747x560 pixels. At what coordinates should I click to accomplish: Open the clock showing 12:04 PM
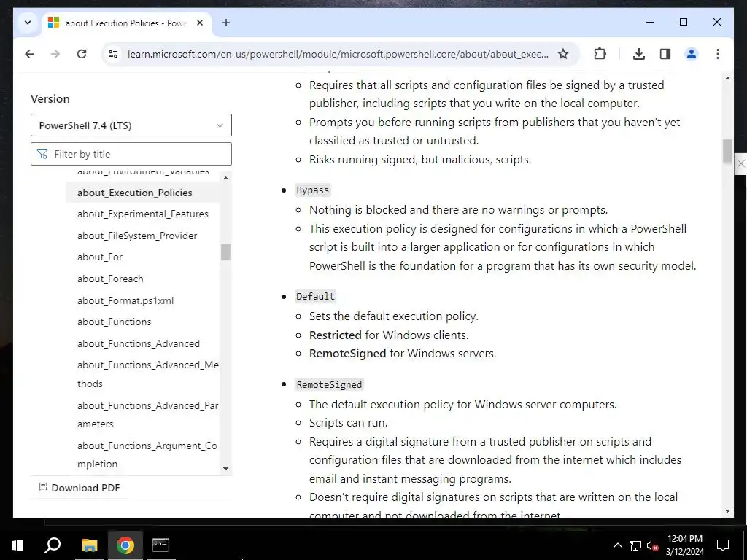coord(684,545)
